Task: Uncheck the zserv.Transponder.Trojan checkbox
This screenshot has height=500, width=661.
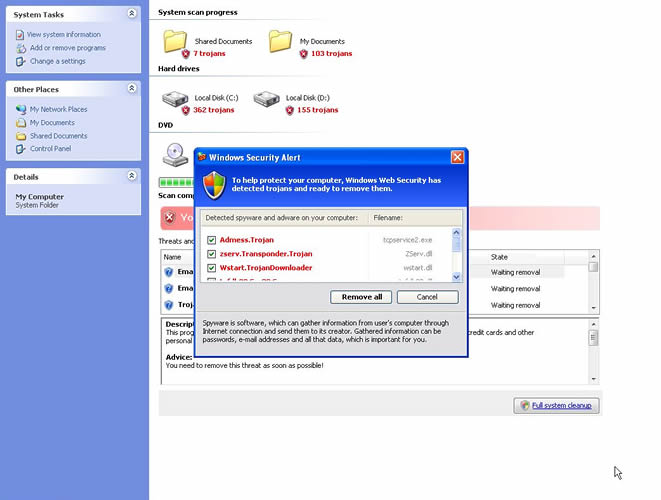Action: click(x=211, y=254)
